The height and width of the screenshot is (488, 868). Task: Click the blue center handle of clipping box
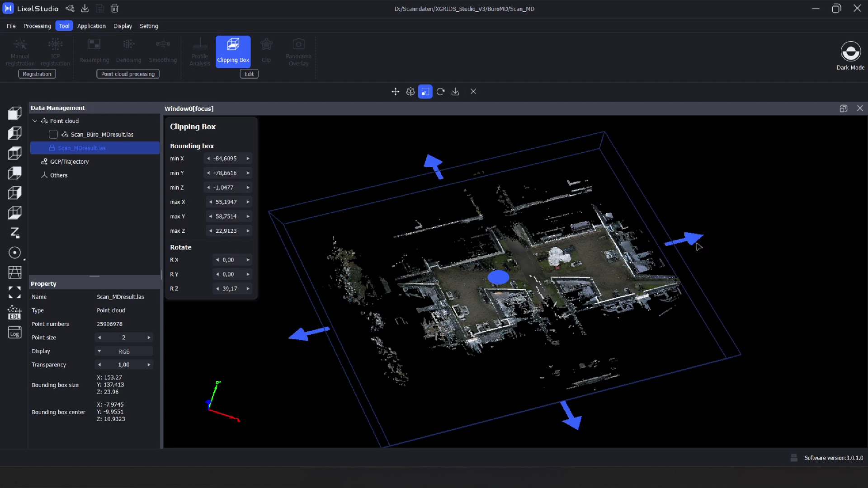[498, 277]
